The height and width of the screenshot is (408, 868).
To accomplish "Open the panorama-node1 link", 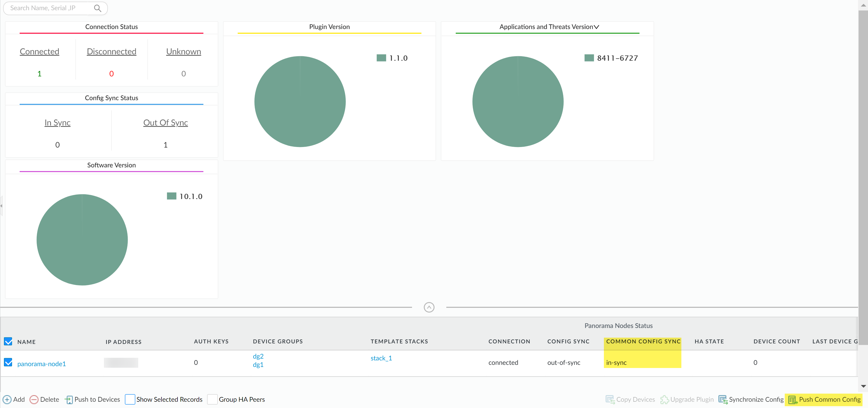I will pyautogui.click(x=41, y=364).
